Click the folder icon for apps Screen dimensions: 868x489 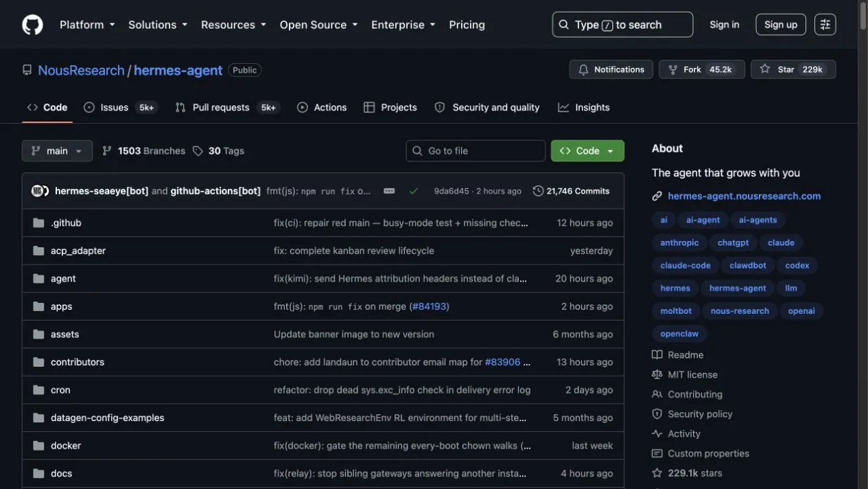click(38, 306)
